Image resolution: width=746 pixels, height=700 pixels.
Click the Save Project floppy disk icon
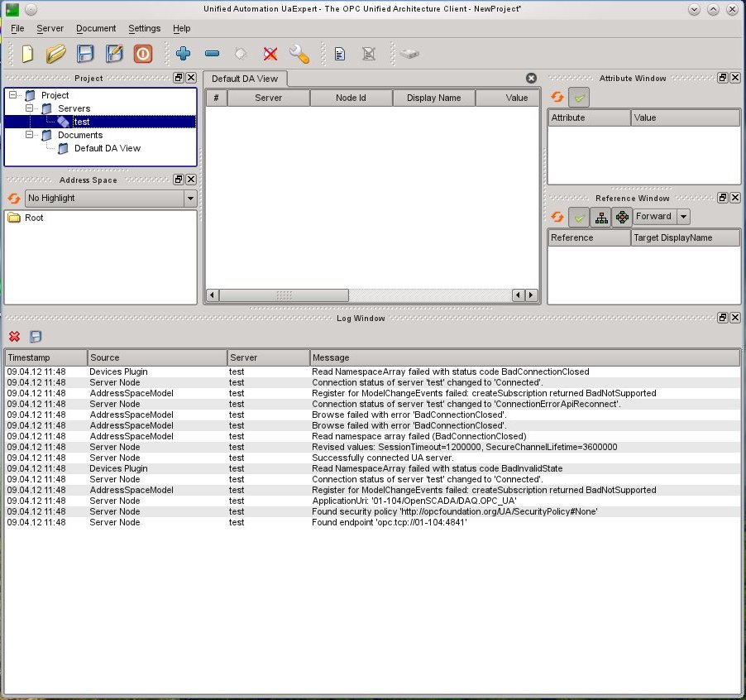coord(85,54)
